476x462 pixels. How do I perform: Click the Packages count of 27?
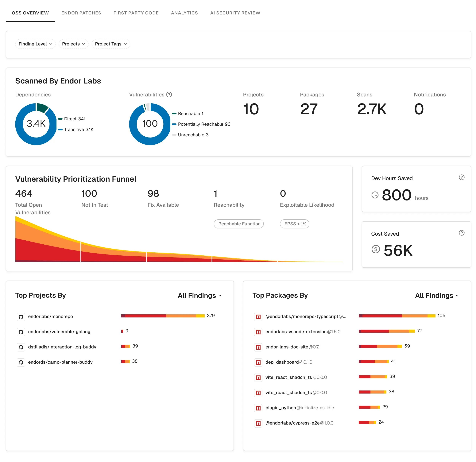click(x=309, y=109)
